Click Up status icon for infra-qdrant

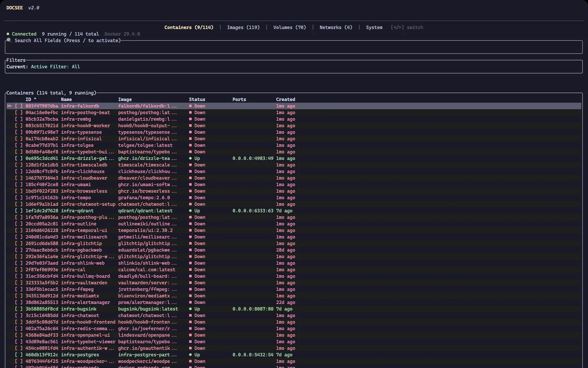pyautogui.click(x=190, y=211)
